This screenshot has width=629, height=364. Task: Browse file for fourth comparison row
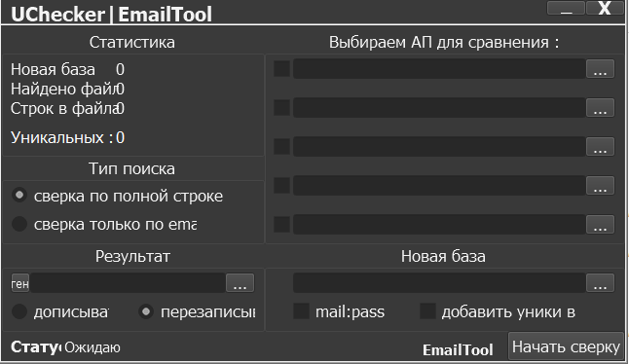600,186
